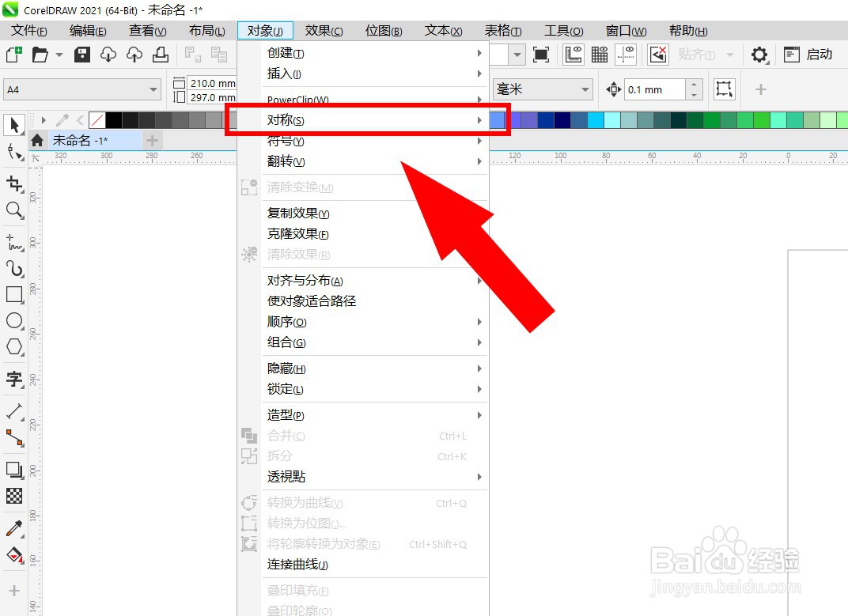Select the Connector tool

click(x=14, y=437)
